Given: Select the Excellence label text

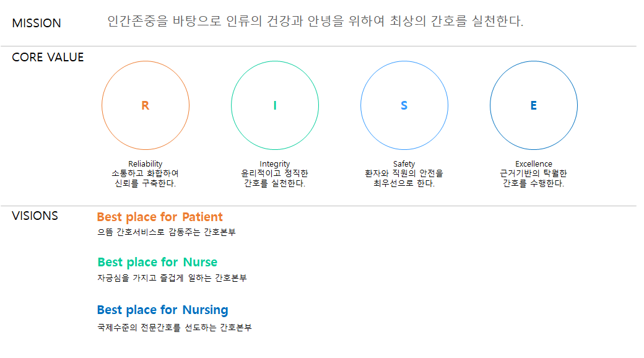Looking at the screenshot, I should tap(534, 164).
